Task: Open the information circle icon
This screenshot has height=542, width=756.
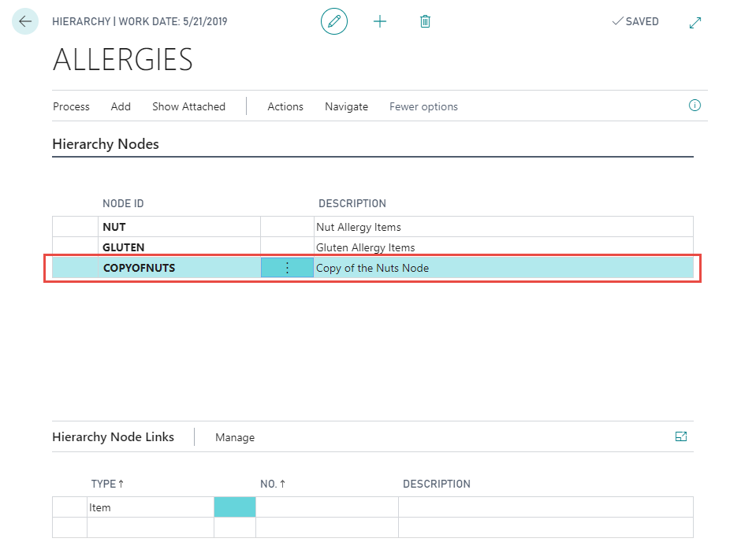Action: click(695, 106)
